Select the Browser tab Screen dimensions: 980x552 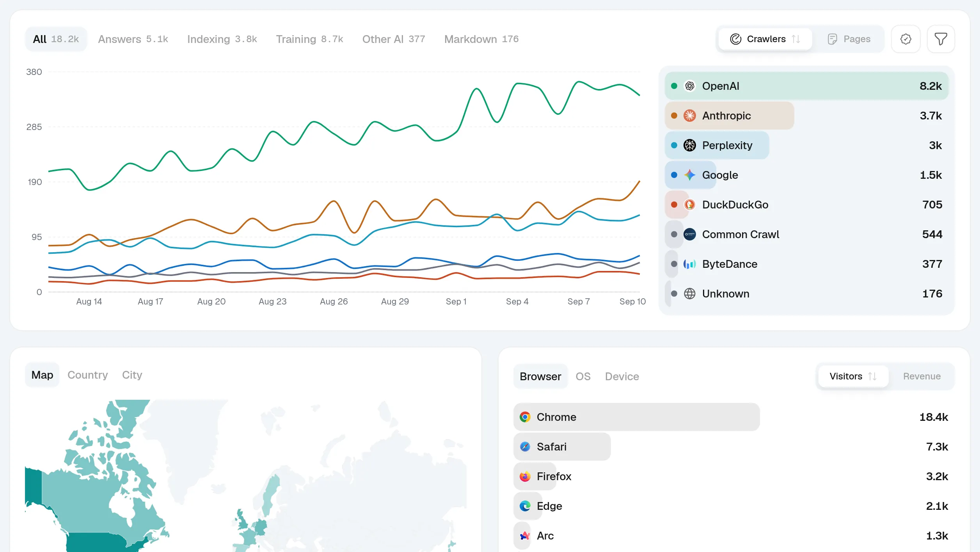[540, 376]
